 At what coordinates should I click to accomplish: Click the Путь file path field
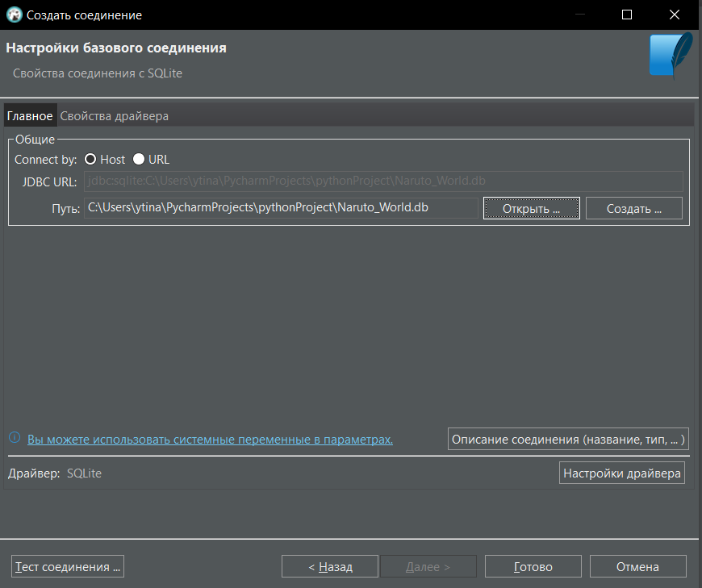tap(281, 208)
